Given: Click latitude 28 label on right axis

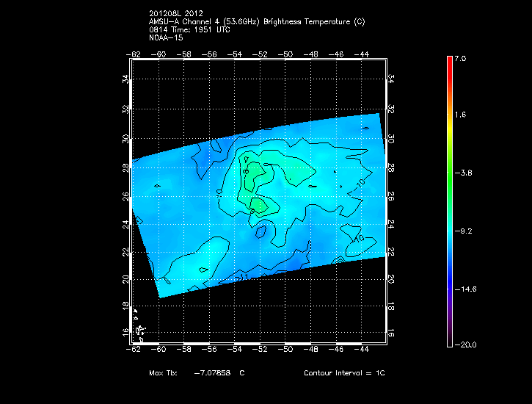Looking at the screenshot, I should click(x=391, y=168).
